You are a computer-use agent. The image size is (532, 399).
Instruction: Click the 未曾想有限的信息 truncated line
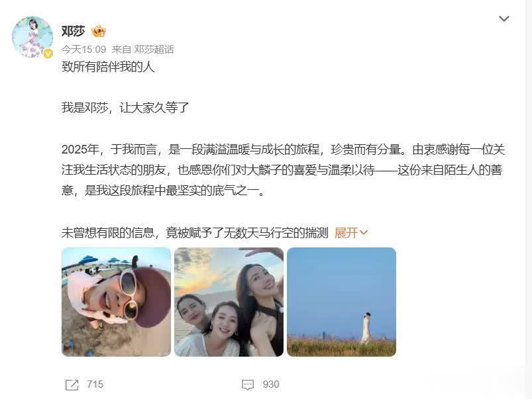coord(195,233)
